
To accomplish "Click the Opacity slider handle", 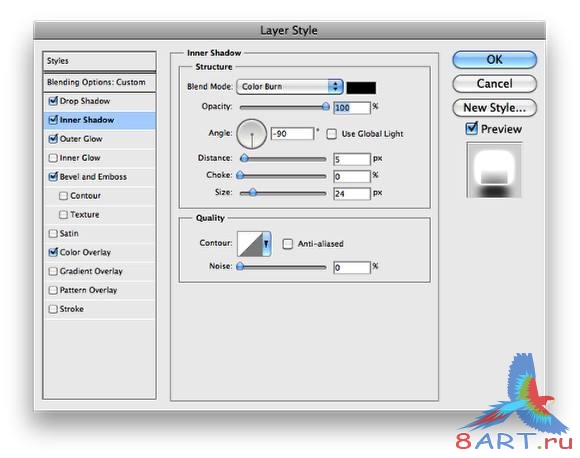I will (x=326, y=107).
